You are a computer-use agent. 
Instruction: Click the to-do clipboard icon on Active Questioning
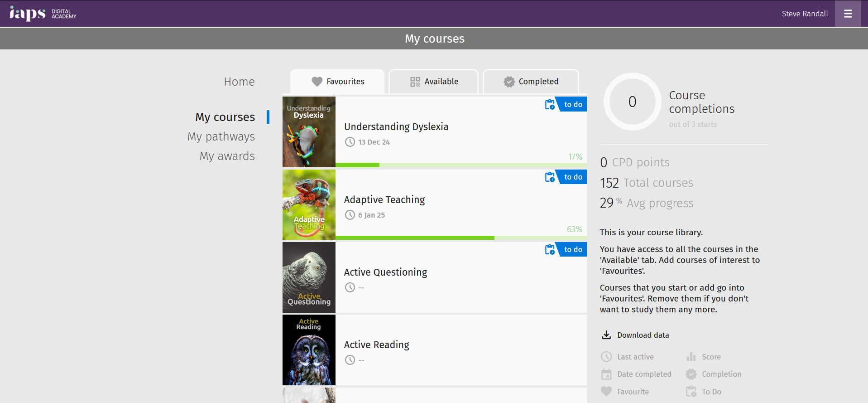point(550,250)
